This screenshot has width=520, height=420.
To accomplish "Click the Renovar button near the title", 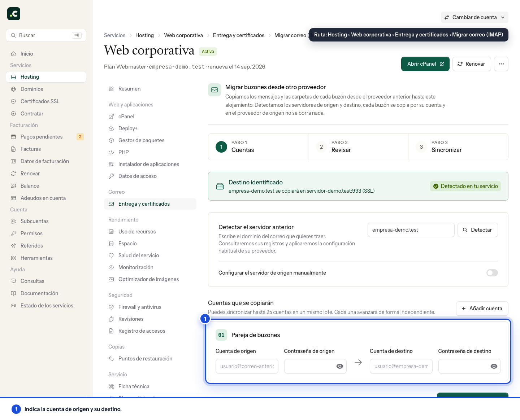I will [472, 64].
